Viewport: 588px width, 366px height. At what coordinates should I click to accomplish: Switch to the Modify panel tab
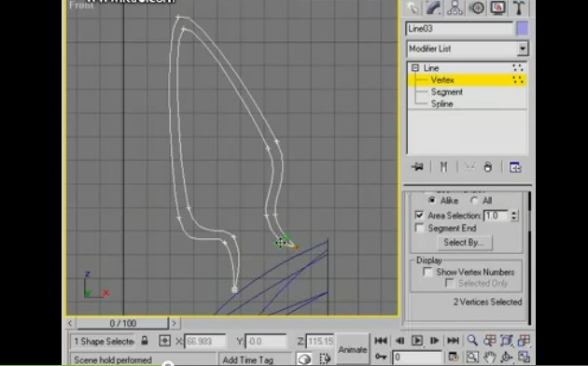(433, 8)
